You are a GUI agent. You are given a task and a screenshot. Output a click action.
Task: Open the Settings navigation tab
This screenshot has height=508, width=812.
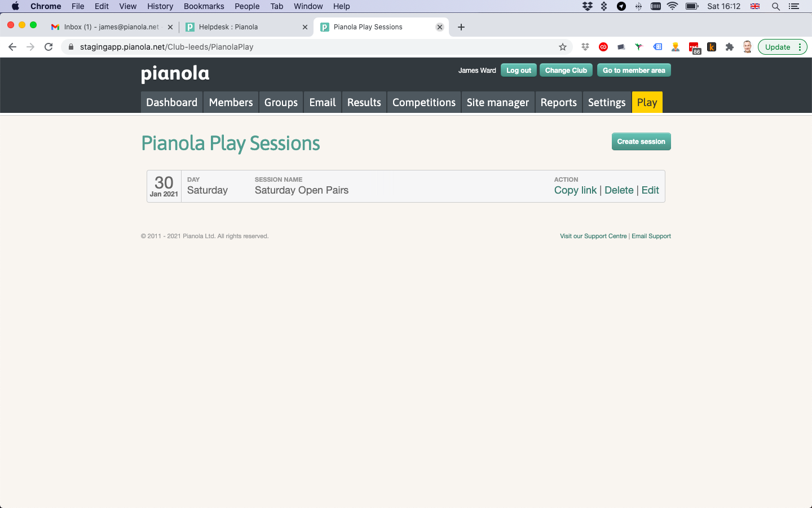click(607, 102)
